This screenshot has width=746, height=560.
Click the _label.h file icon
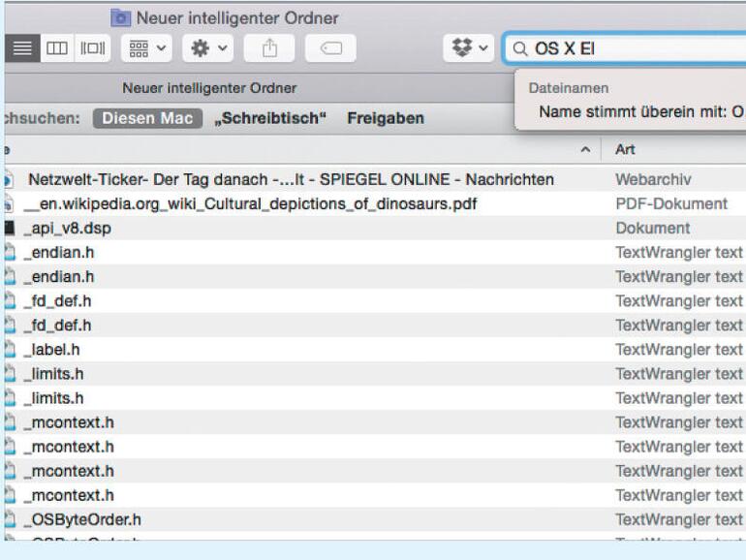[10, 350]
